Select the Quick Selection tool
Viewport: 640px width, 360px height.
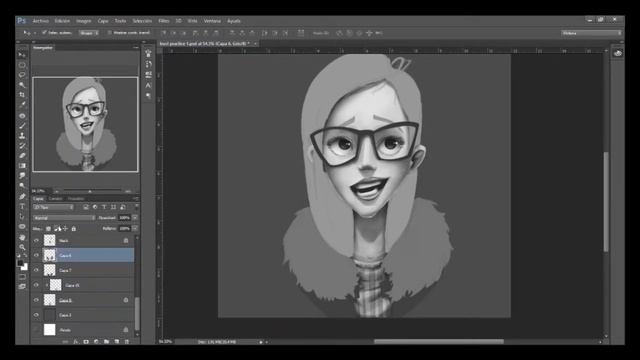22,85
